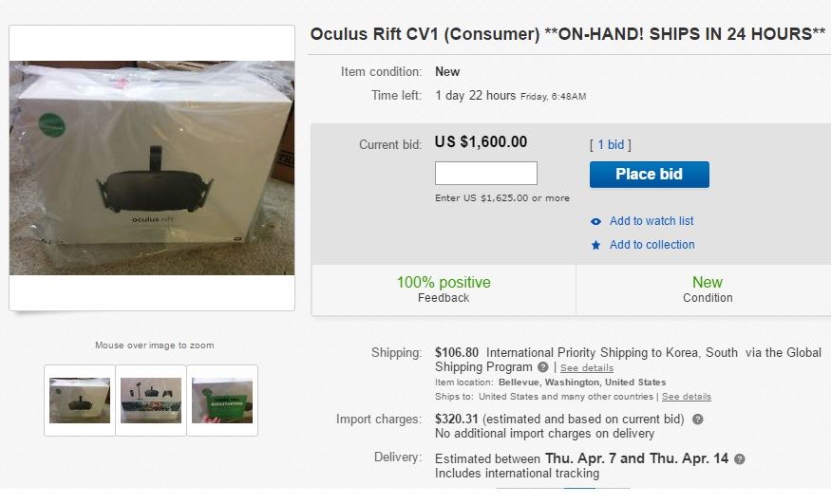Click the star icon beside Add to collection
The image size is (831, 504).
pos(595,245)
